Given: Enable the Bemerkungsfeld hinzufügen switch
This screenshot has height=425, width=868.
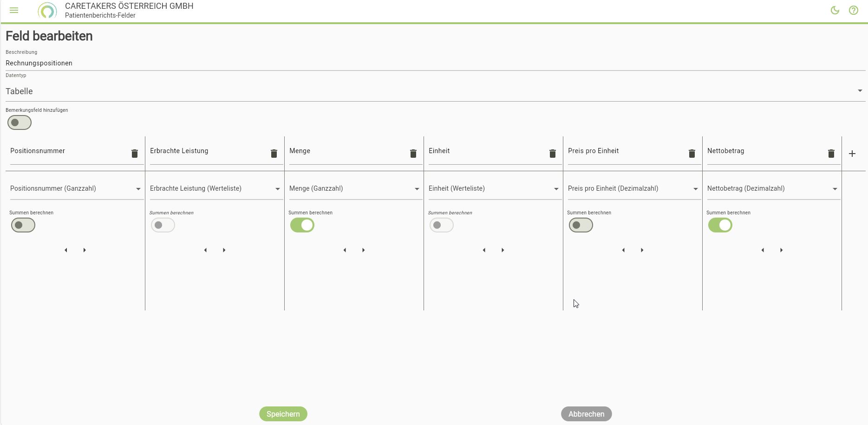Looking at the screenshot, I should 20,122.
